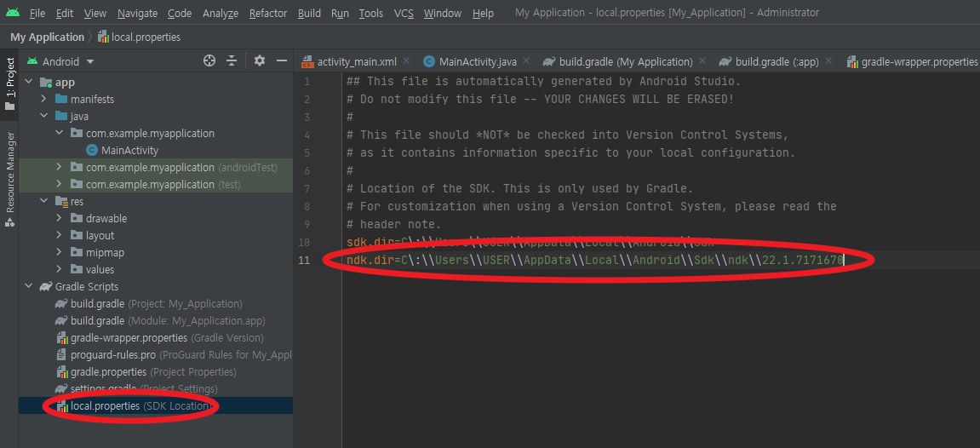Click Select Opened File target icon
Image resolution: width=980 pixels, height=448 pixels.
(209, 60)
